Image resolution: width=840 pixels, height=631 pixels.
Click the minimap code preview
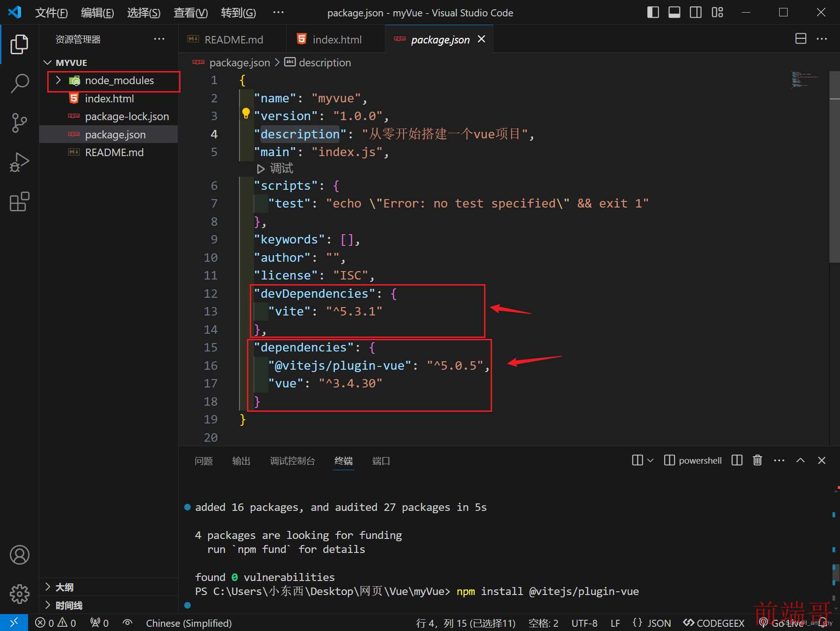[x=805, y=80]
